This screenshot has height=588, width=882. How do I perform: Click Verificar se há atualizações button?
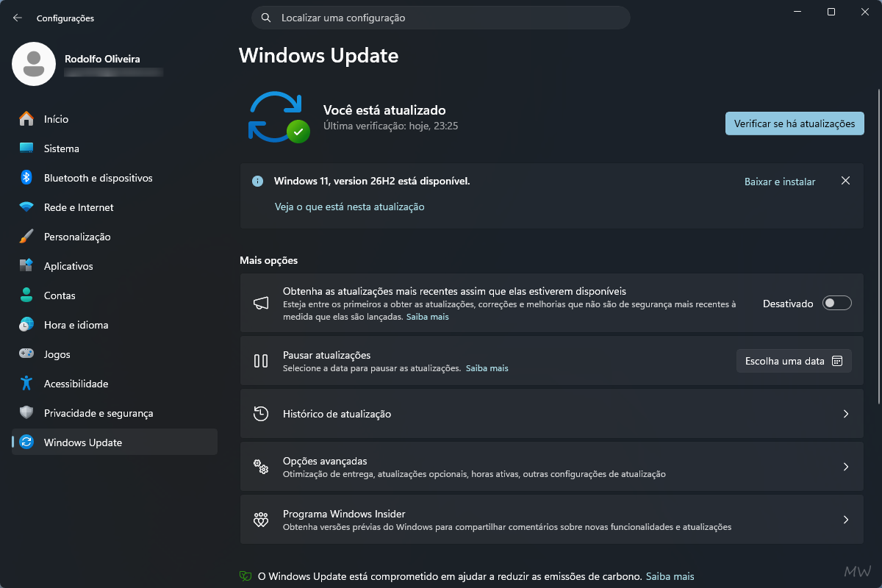[x=795, y=123]
